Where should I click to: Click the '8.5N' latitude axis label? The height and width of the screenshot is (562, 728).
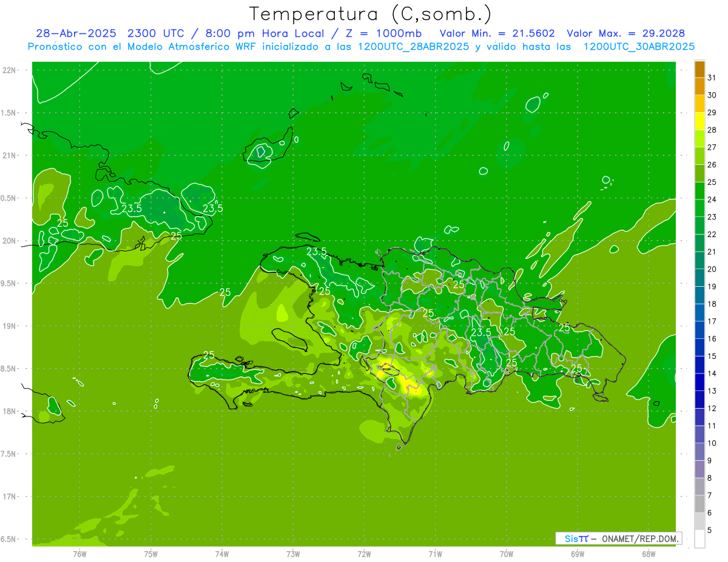tap(8, 369)
